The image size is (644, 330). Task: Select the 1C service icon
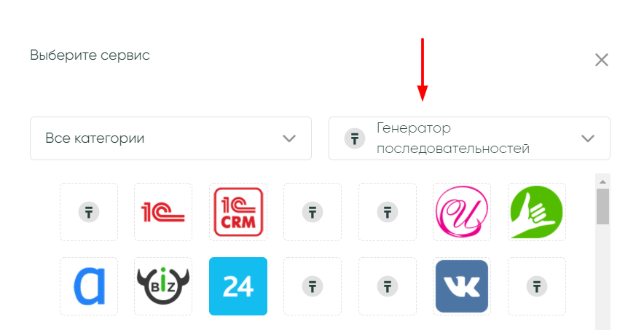(163, 212)
